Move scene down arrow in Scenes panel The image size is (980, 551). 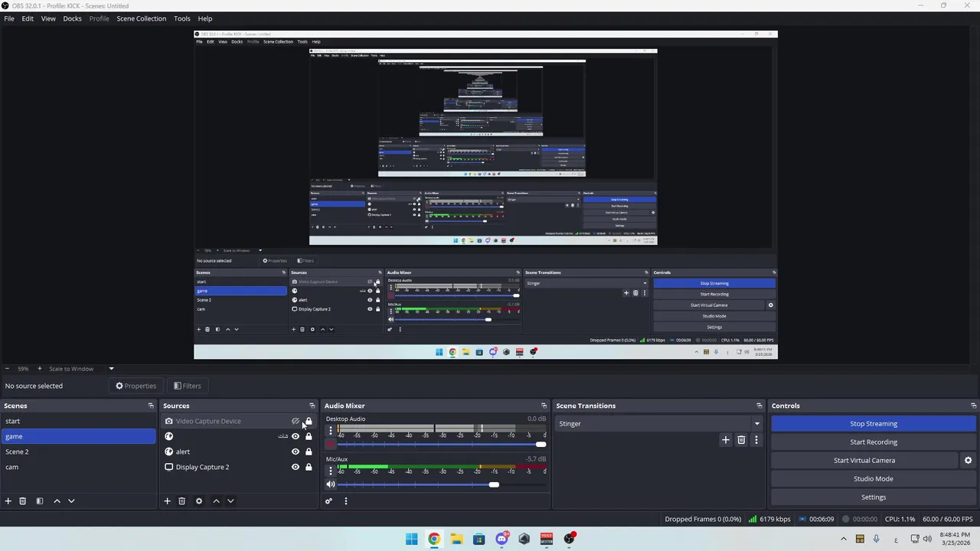[71, 501]
